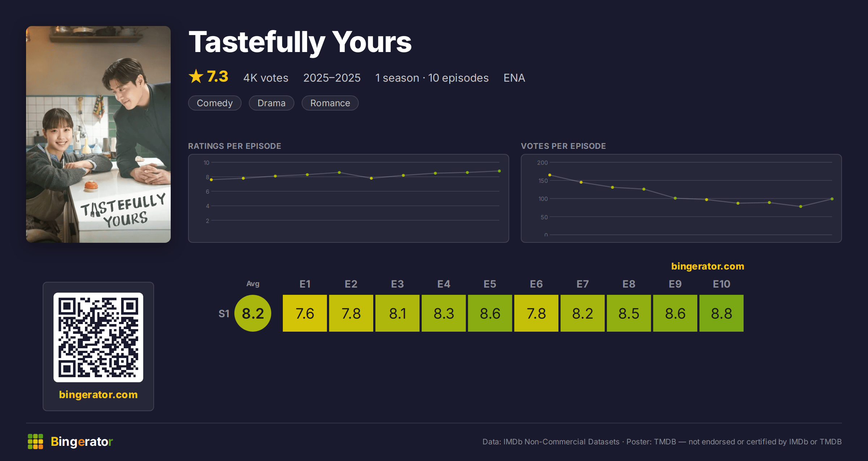Click the E1 rating tile 7.6
868x461 pixels.
(x=305, y=313)
